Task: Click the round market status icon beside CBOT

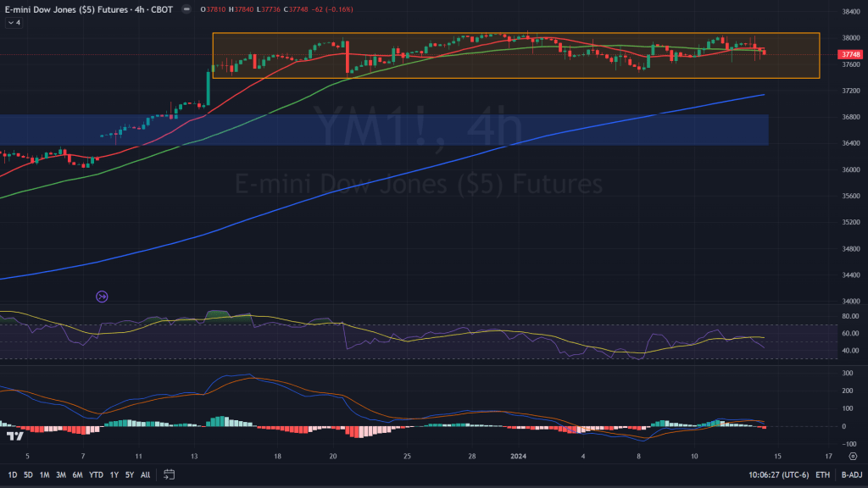Action: point(186,9)
